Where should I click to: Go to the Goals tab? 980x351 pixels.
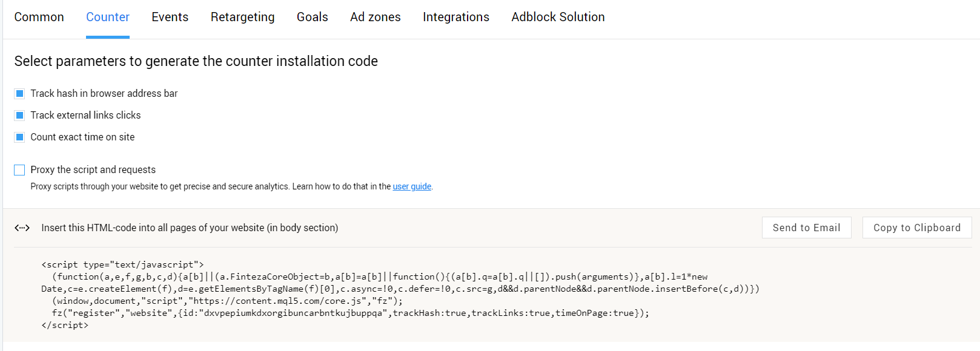click(x=312, y=17)
